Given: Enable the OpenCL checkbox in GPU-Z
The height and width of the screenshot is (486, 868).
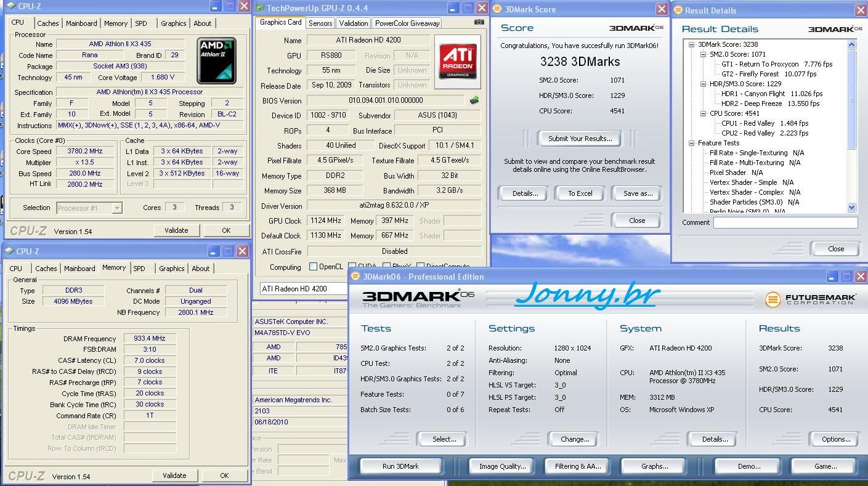Looking at the screenshot, I should point(313,267).
